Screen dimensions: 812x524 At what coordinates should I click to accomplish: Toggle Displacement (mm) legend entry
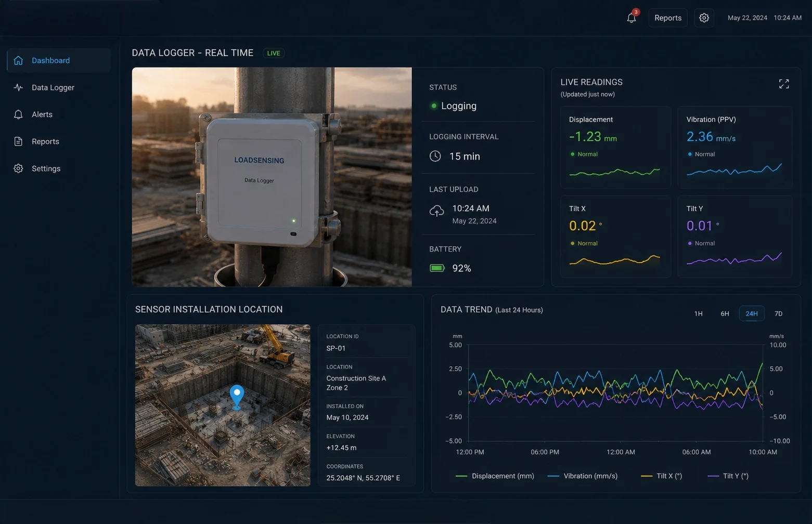tap(495, 476)
